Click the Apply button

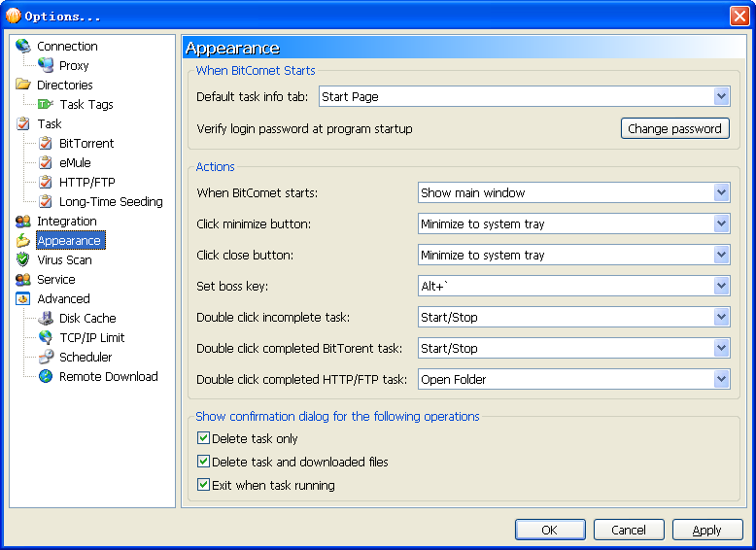707,531
